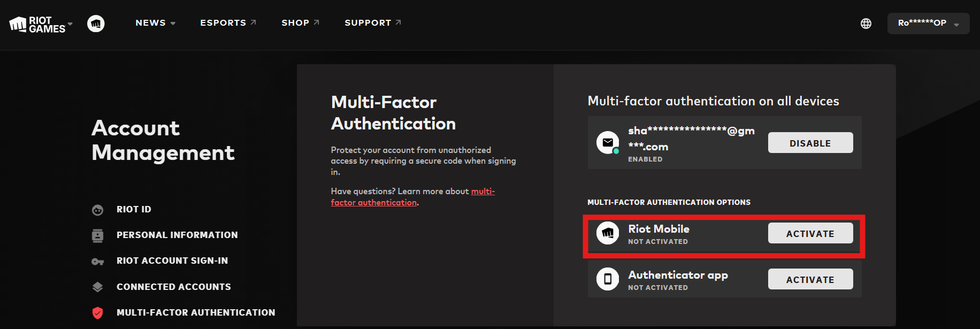Open the Esports menu link
This screenshot has height=329, width=980.
point(228,23)
